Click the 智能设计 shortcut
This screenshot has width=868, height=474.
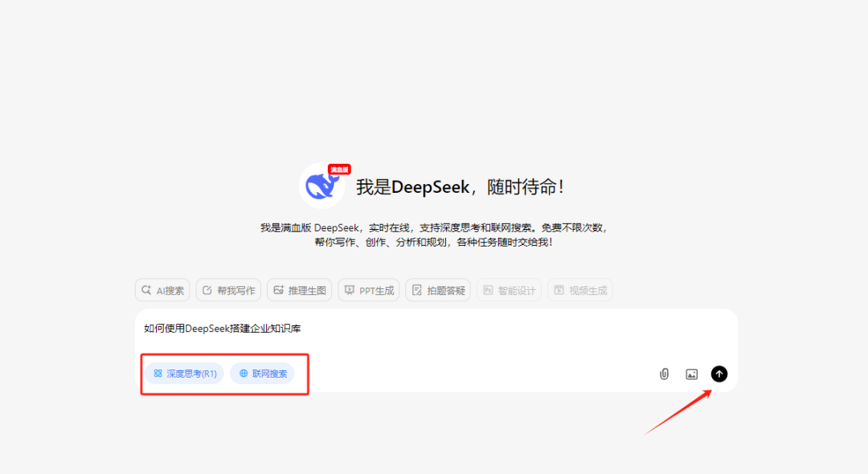pos(509,290)
